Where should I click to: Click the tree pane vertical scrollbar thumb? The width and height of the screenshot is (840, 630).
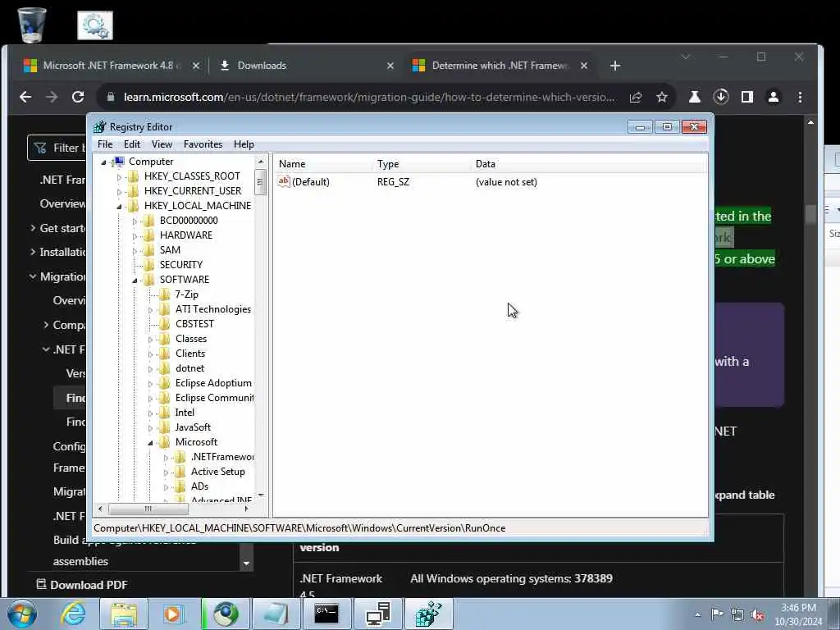tap(260, 181)
